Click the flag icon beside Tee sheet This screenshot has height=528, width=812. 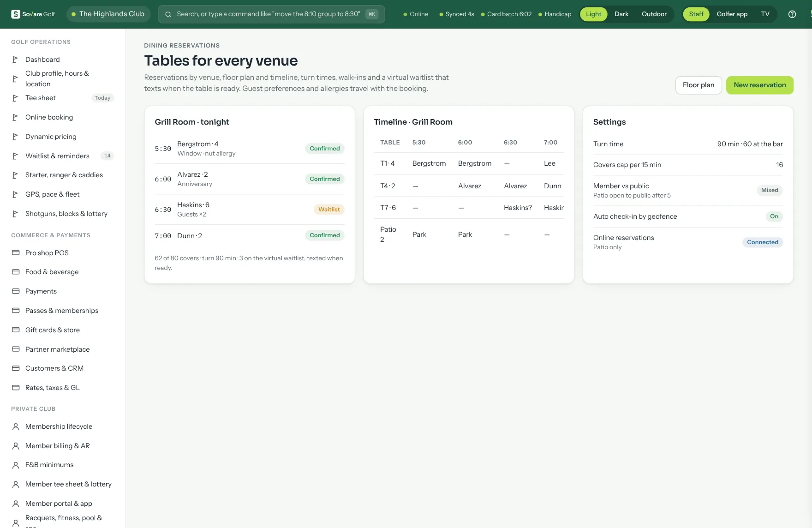(x=15, y=98)
